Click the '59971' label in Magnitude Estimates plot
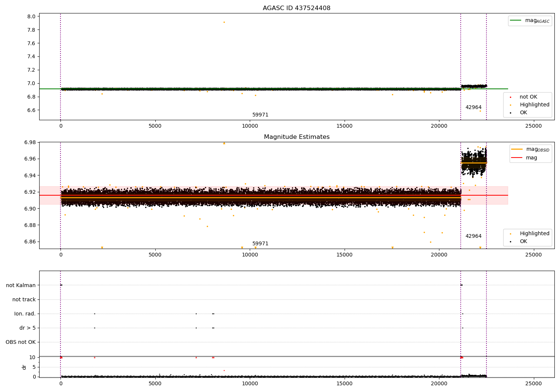 tap(260, 244)
